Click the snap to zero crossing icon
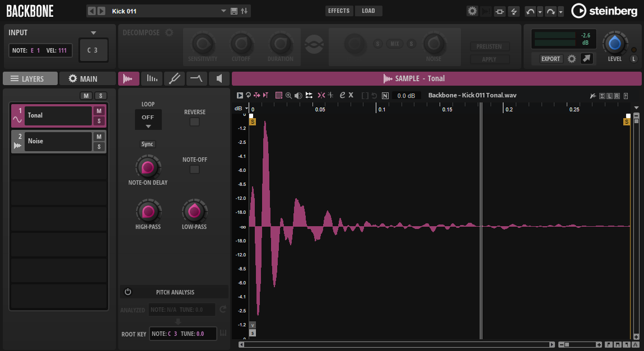 pos(321,95)
